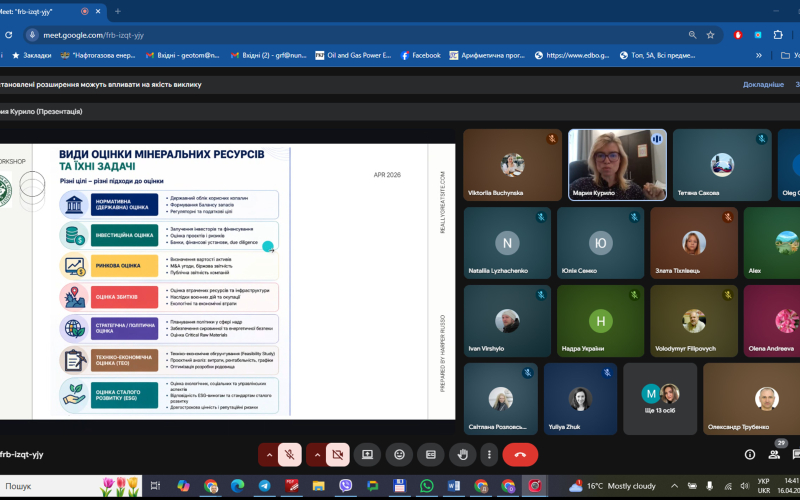The width and height of the screenshot is (800, 500).
Task: Select Марія Курило's video tile
Action: point(617,165)
